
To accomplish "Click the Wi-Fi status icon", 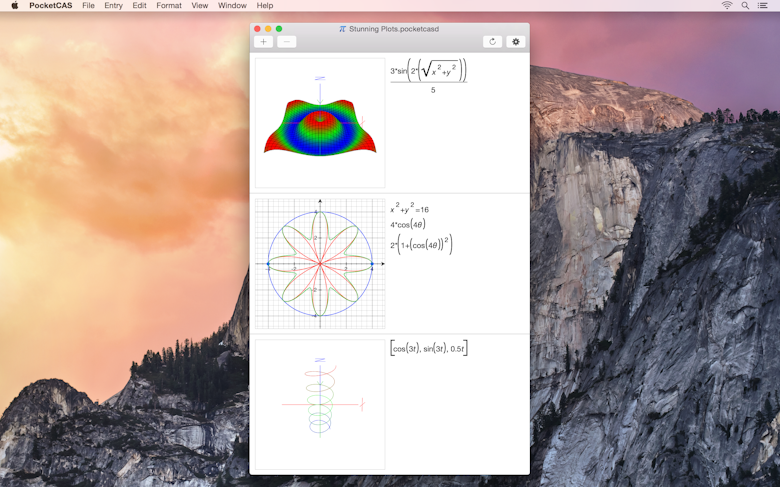I will coord(727,5).
